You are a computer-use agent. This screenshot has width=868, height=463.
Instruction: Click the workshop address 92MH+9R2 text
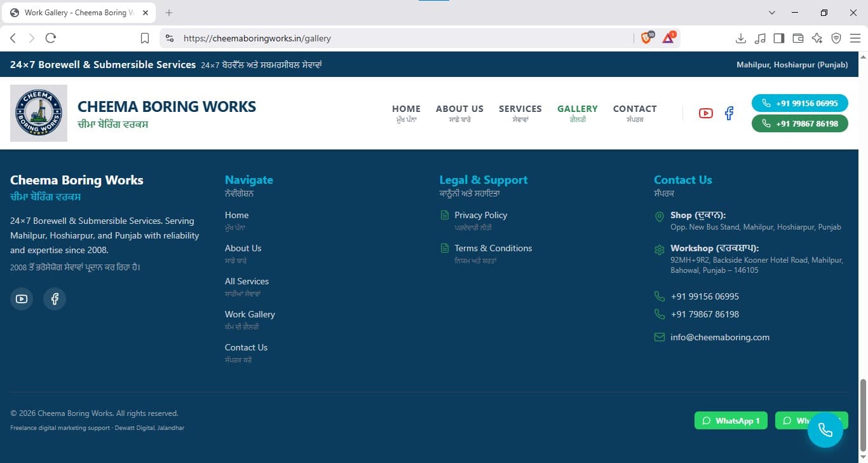(757, 265)
